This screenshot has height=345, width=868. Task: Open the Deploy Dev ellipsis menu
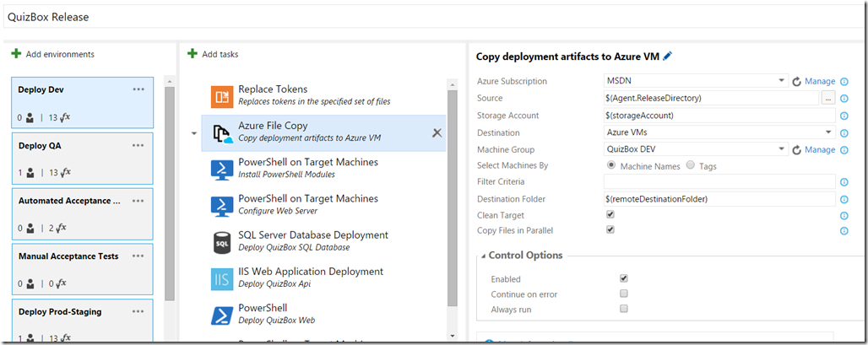click(138, 89)
